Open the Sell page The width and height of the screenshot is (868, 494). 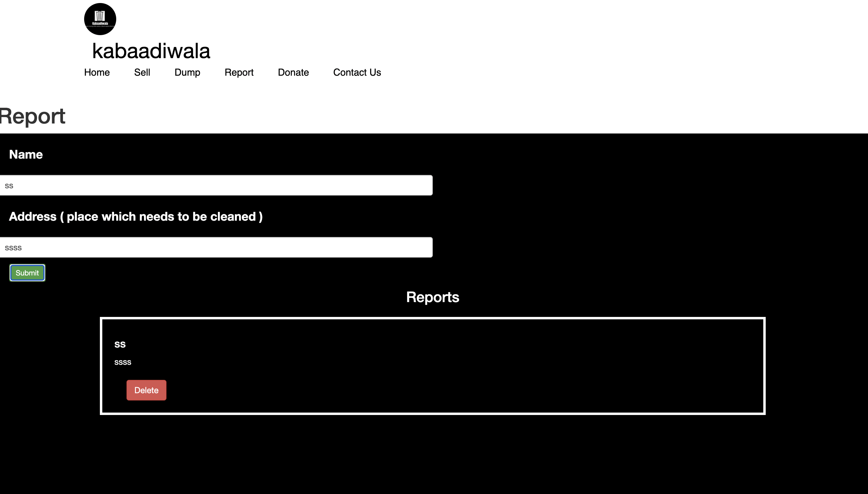coord(142,72)
